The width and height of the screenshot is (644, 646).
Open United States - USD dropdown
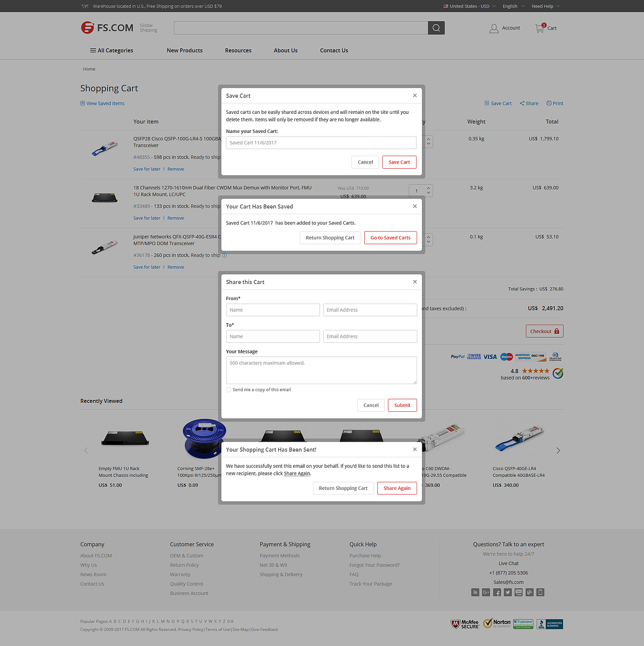[469, 6]
